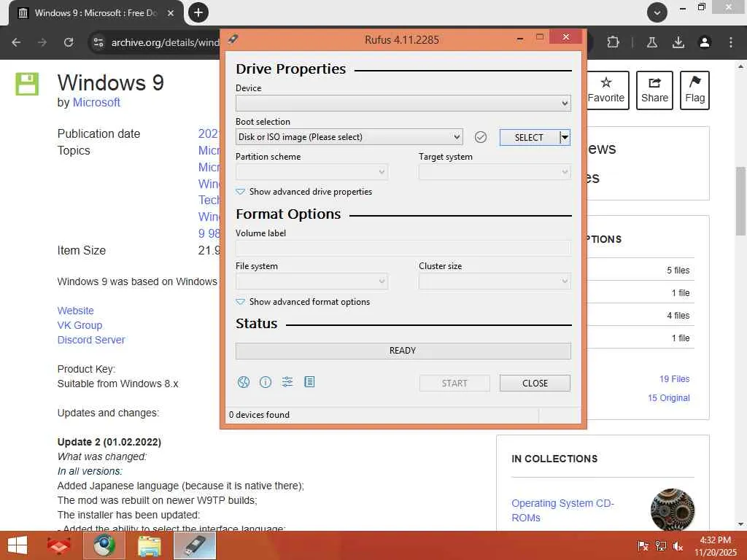Open the File system dropdown
The height and width of the screenshot is (560, 747).
pyautogui.click(x=312, y=281)
